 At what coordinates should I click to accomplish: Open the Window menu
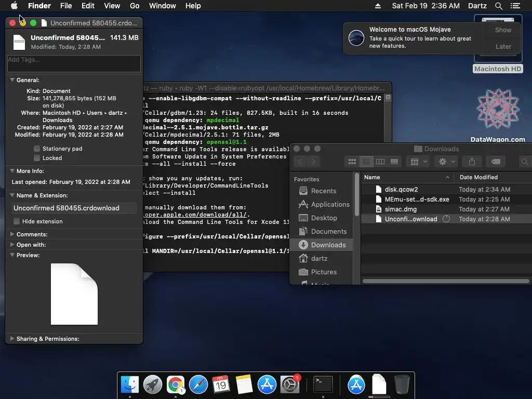[163, 6]
